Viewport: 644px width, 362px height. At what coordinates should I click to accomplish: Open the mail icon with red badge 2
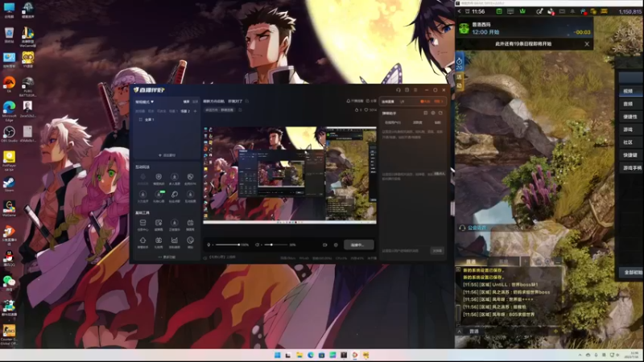(551, 11)
